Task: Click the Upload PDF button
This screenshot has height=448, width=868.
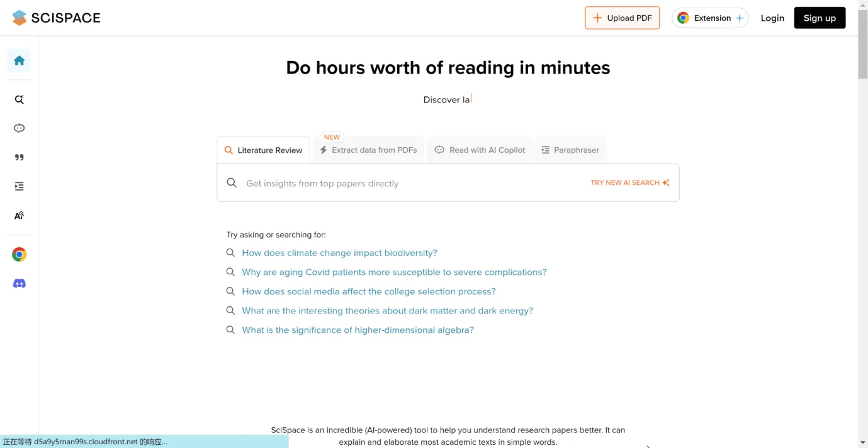Action: tap(622, 18)
